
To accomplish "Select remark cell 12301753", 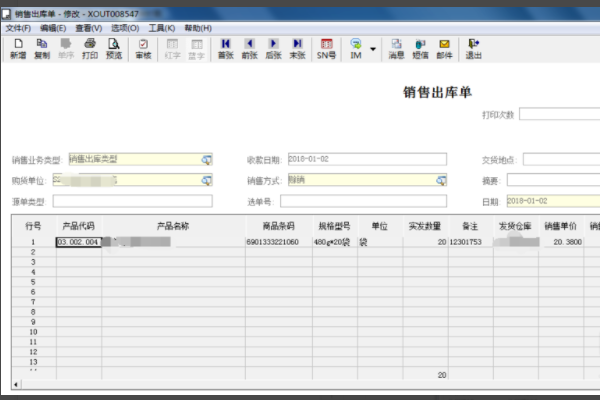I will pyautogui.click(x=471, y=242).
